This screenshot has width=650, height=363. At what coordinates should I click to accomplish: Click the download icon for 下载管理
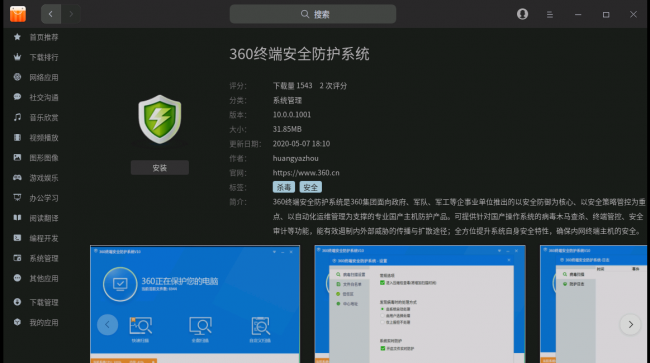pyautogui.click(x=17, y=302)
